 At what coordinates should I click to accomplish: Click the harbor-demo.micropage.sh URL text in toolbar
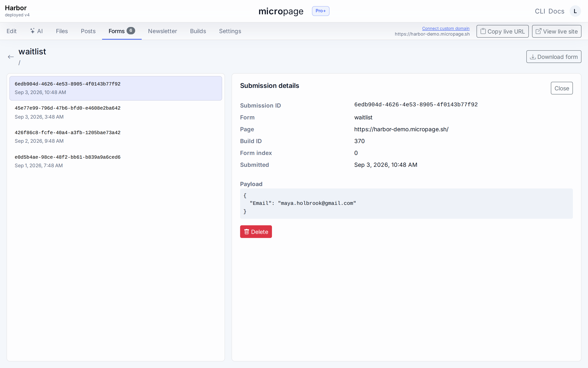click(432, 34)
